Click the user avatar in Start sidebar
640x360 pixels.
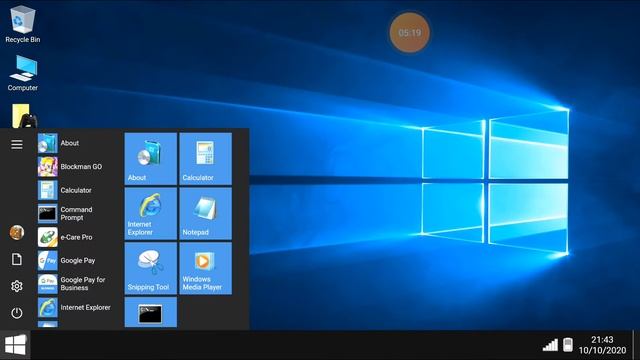17,232
